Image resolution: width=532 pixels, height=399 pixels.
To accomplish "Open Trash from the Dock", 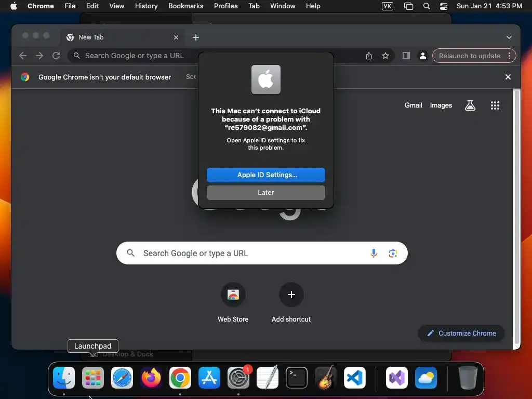I will (468, 378).
